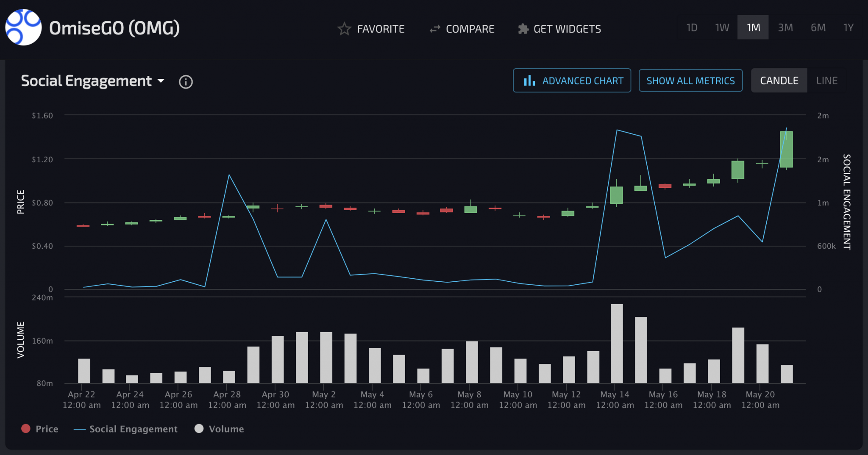The width and height of the screenshot is (868, 455).
Task: Expand the Social Engagement metric dropdown
Action: pyautogui.click(x=161, y=80)
